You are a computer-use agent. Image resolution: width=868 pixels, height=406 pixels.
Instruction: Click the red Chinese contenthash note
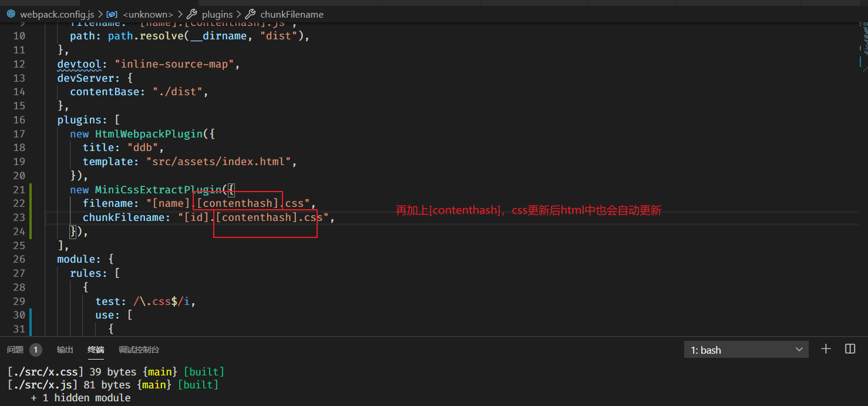pyautogui.click(x=529, y=210)
